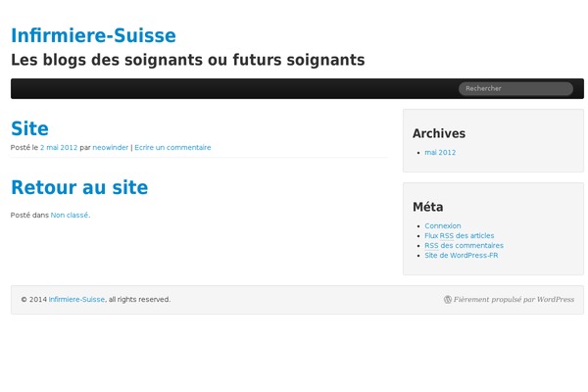Click the Connexion login link
The height and width of the screenshot is (392, 588).
click(x=443, y=226)
